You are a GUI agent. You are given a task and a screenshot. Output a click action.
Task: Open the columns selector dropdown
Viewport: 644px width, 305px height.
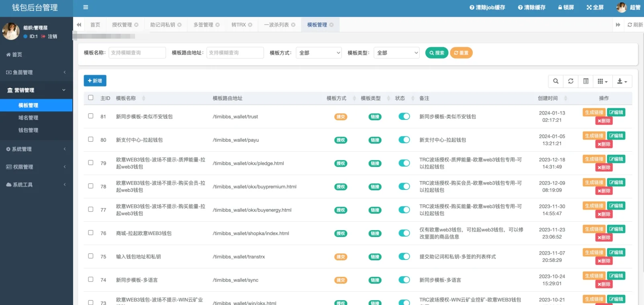tap(602, 81)
